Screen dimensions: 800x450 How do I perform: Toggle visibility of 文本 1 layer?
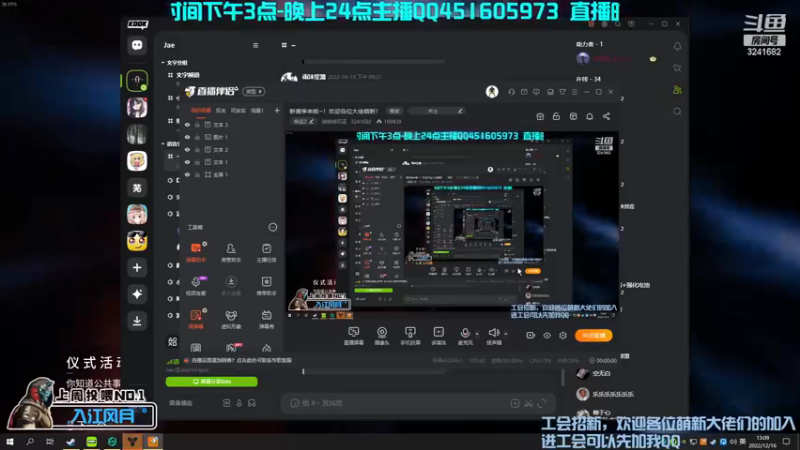pyautogui.click(x=187, y=162)
